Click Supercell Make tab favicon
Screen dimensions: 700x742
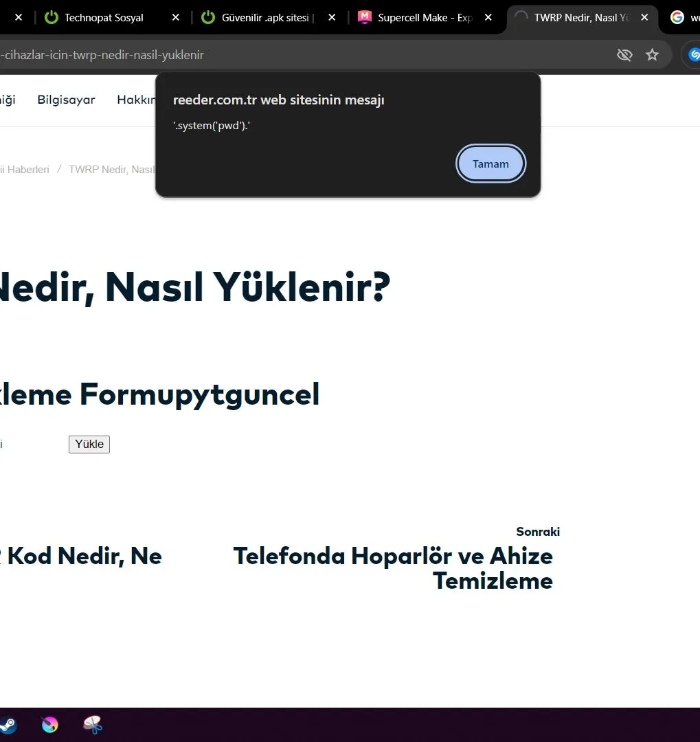coord(364,17)
